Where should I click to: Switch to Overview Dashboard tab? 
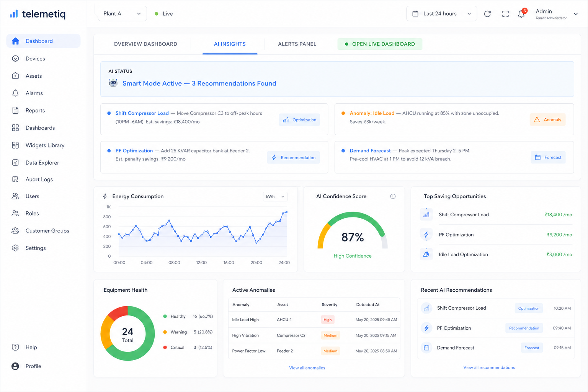[145, 44]
